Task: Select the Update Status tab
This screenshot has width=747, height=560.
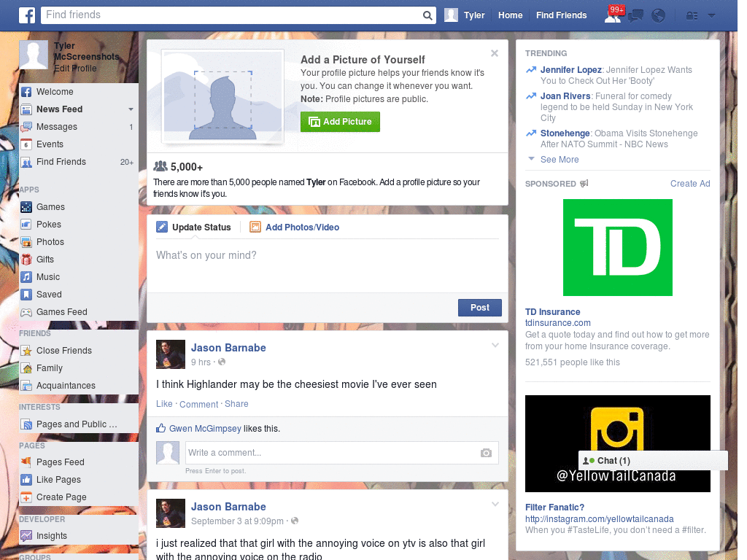Action: [x=194, y=227]
